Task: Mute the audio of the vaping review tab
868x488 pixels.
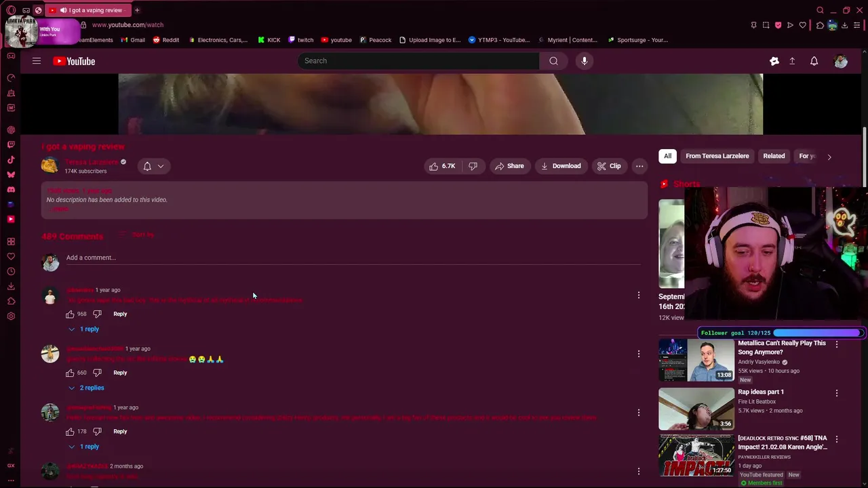Action: 63,10
